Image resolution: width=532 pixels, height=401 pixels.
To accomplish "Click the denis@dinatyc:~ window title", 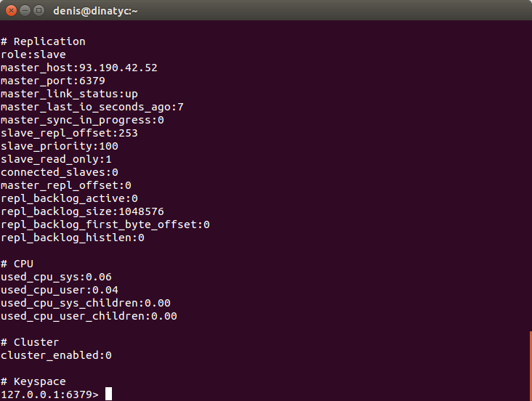I will (95, 11).
